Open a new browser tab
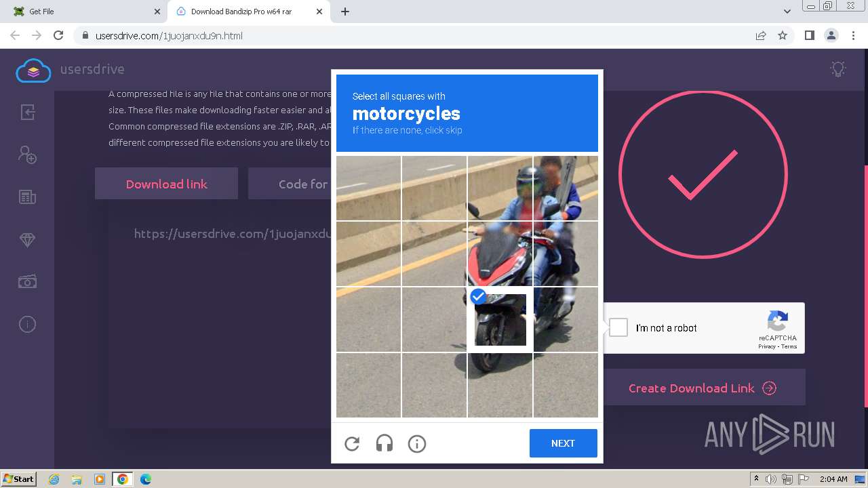This screenshot has width=868, height=488. (345, 12)
